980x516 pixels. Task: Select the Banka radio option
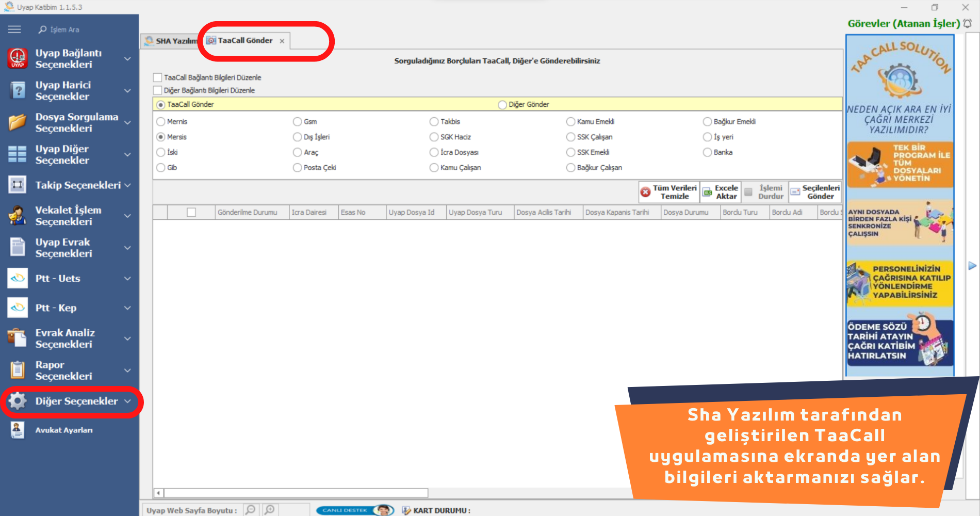point(708,153)
